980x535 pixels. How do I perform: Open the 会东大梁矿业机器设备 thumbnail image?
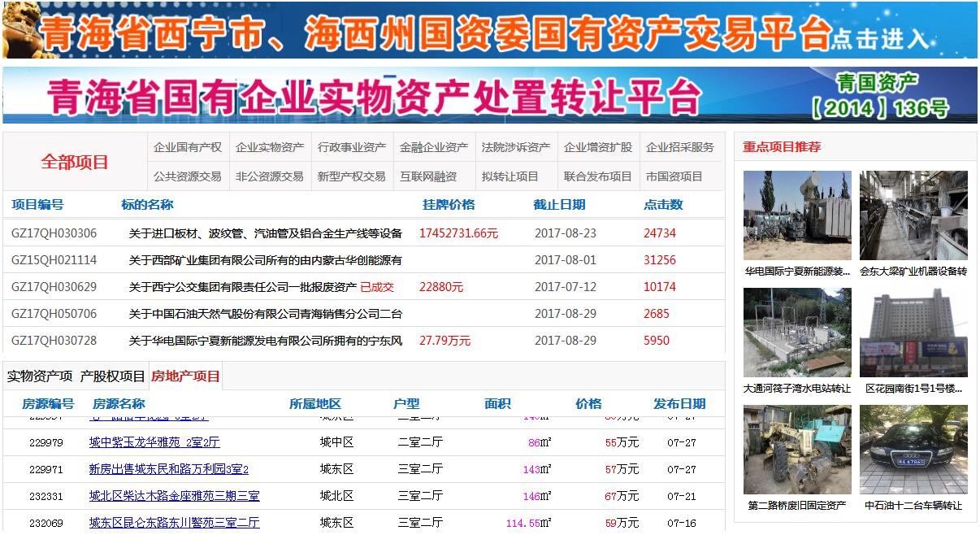tap(913, 215)
